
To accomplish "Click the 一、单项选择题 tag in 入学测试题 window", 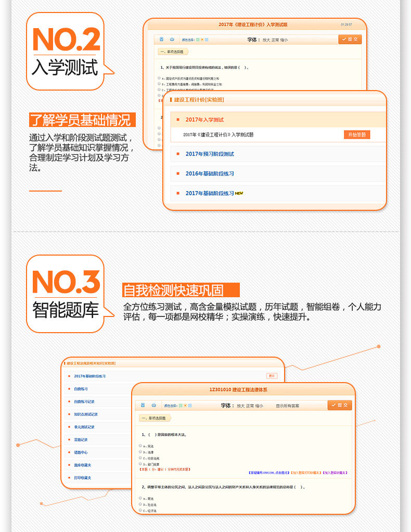I will pos(173,52).
